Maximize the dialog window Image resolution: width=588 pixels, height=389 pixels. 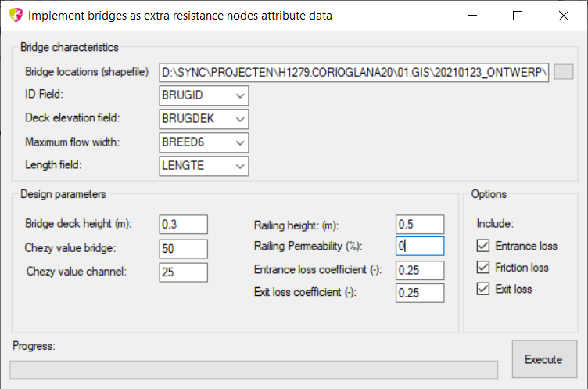click(x=517, y=16)
